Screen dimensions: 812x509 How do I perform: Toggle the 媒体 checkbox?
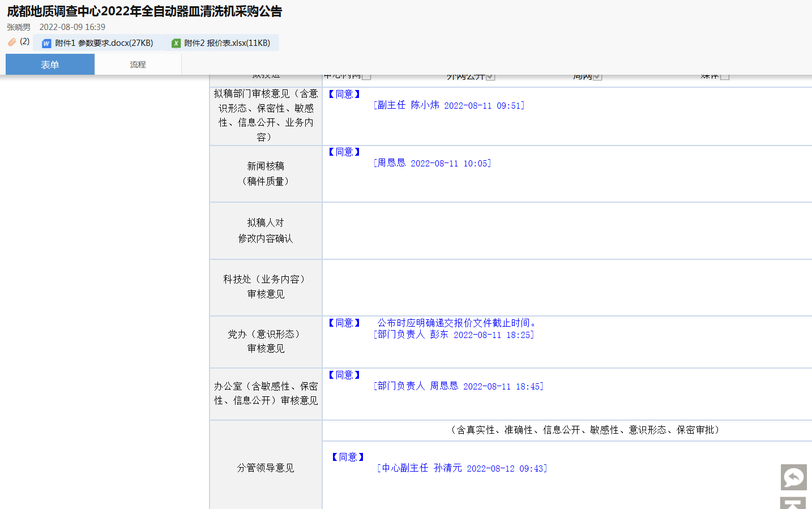click(724, 76)
